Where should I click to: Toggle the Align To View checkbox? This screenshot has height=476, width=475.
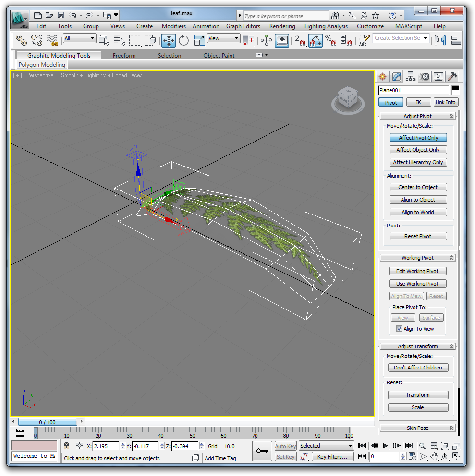tap(399, 329)
